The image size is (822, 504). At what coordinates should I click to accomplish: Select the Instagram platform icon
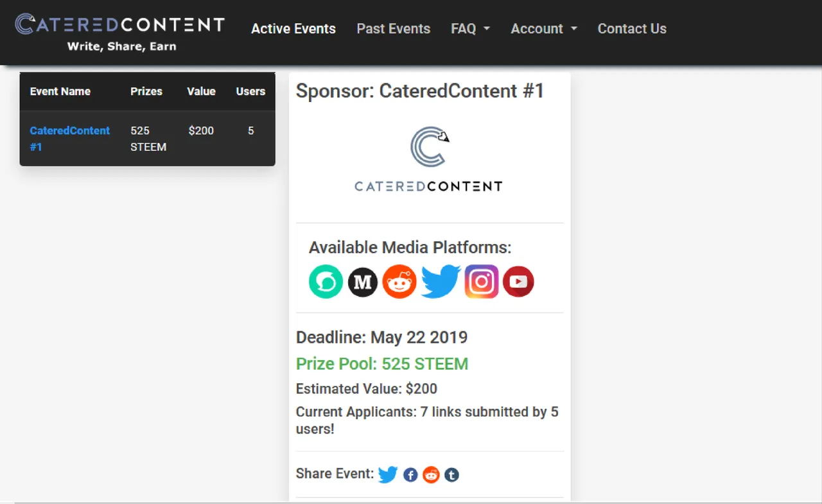pyautogui.click(x=482, y=282)
